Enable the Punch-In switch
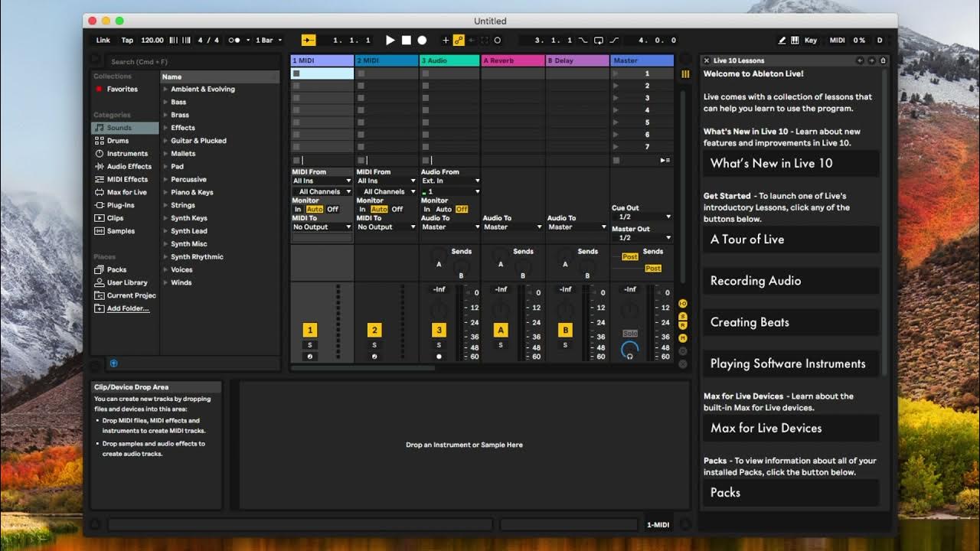This screenshot has width=980, height=551. coord(583,40)
